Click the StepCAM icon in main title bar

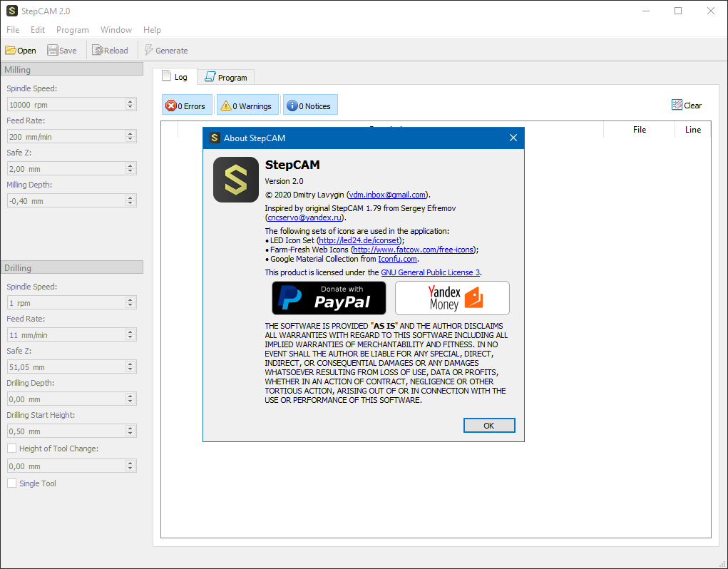click(12, 11)
